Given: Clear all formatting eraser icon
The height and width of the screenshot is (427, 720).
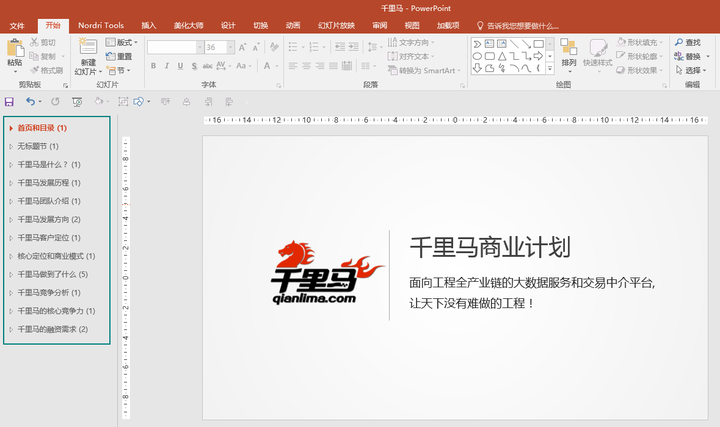Looking at the screenshot, I should [275, 47].
